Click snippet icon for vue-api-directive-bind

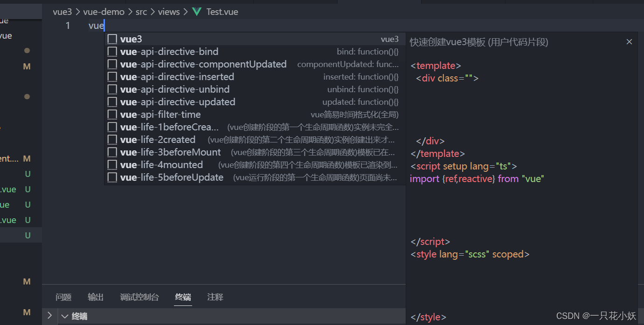pyautogui.click(x=112, y=52)
